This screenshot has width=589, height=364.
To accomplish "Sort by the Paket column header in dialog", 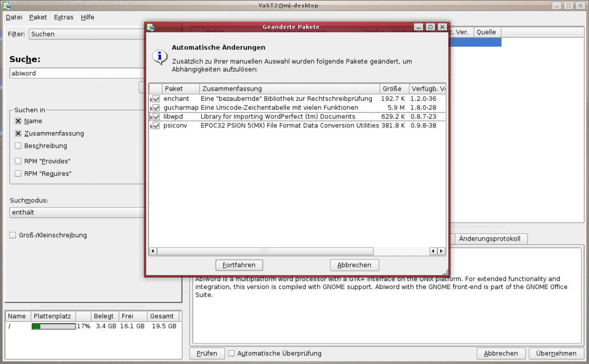I will [181, 89].
